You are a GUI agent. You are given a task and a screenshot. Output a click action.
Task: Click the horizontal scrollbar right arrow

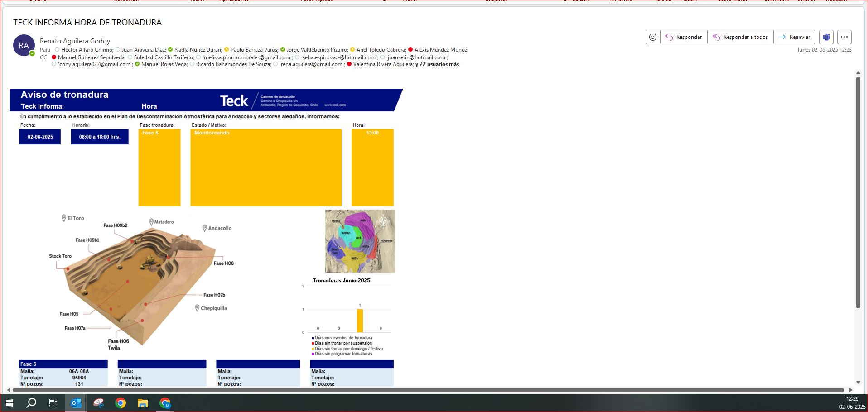(850, 390)
